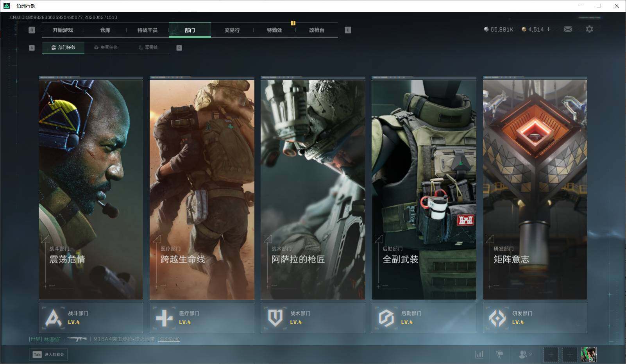Switch to the 仓库 tab

point(105,30)
